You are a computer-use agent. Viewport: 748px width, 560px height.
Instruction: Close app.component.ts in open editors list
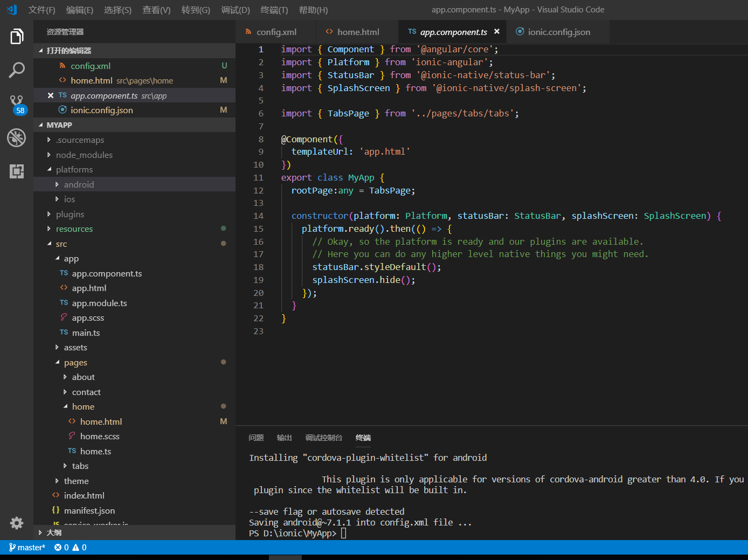coord(51,95)
